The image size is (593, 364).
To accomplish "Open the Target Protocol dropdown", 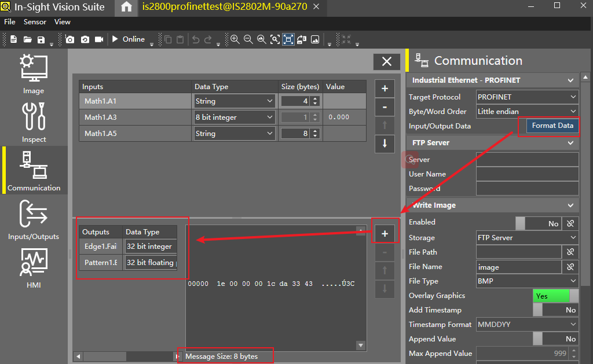I will 527,97.
